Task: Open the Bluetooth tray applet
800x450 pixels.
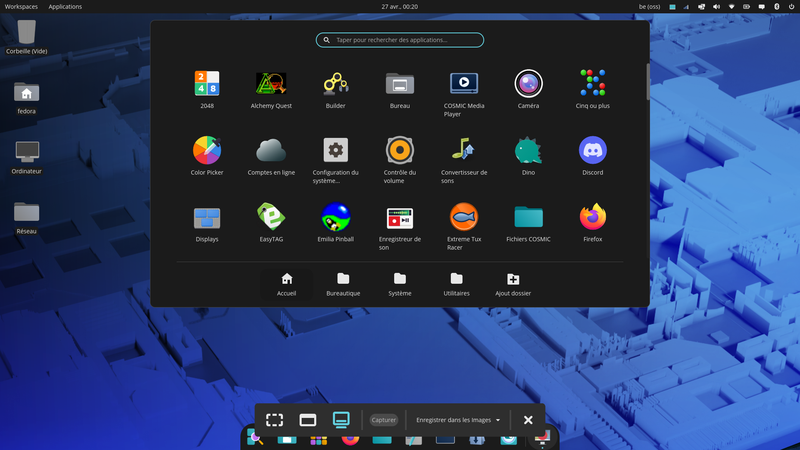Action: pyautogui.click(x=777, y=7)
